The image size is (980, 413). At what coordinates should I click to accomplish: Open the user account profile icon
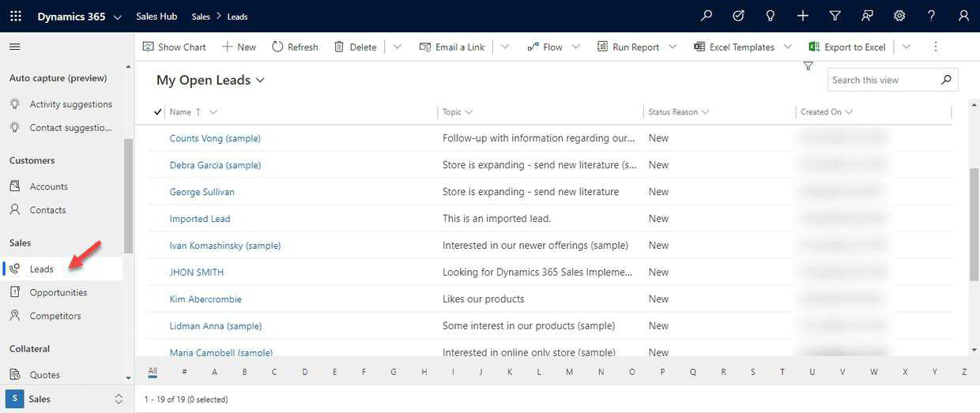point(963,16)
